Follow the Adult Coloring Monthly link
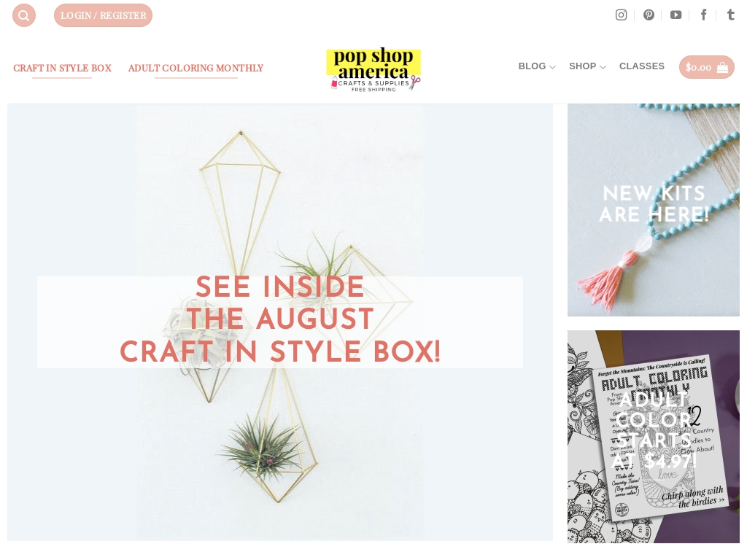 pyautogui.click(x=196, y=68)
